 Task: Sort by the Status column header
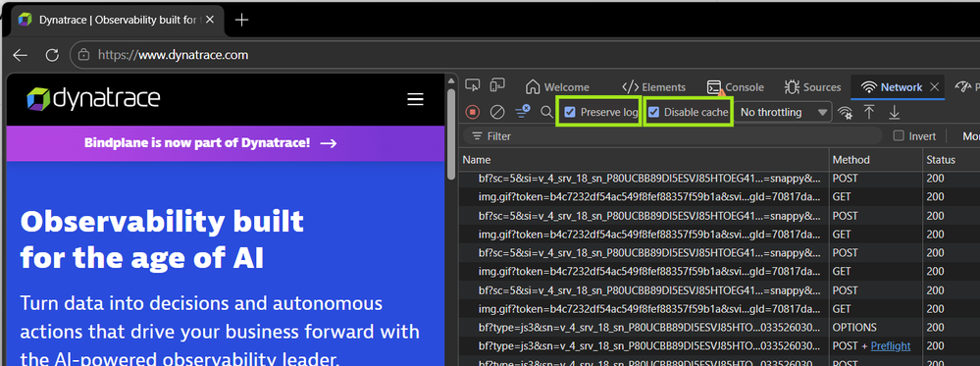[x=952, y=160]
